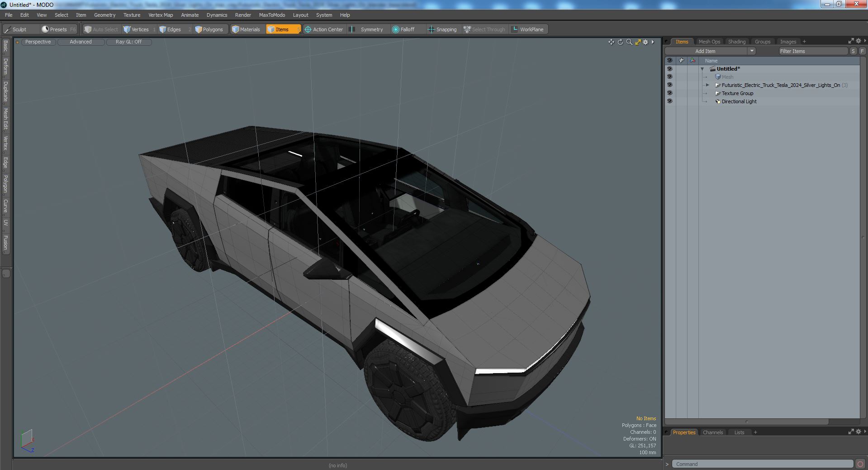The height and width of the screenshot is (470, 868).
Task: Open the viewport settings gear
Action: [x=645, y=42]
